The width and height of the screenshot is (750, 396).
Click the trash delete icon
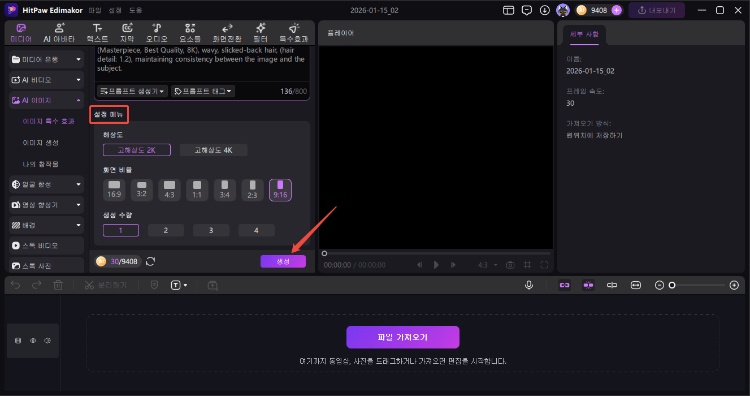pos(58,285)
